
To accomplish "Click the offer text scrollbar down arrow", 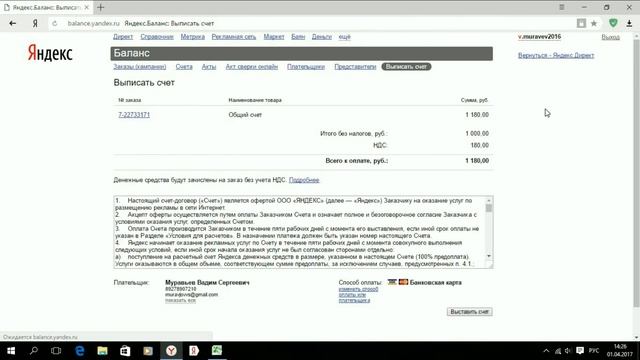I will click(489, 256).
